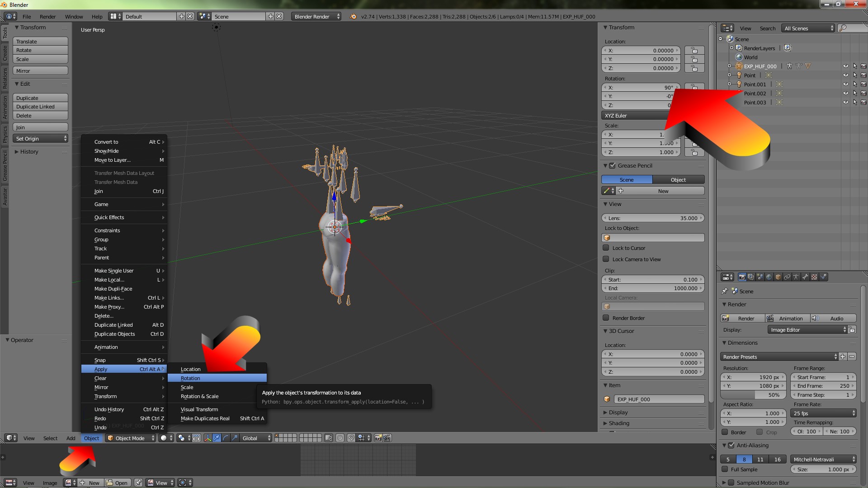Choose Rotation & Scale in Apply submenu
The height and width of the screenshot is (488, 868).
coord(199,396)
